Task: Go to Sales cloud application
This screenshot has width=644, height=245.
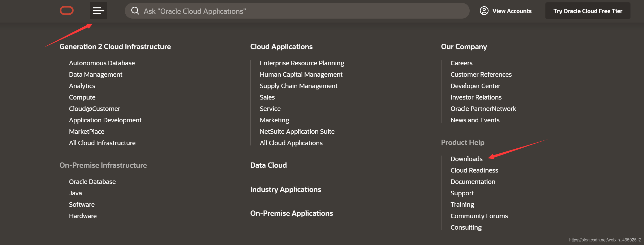Action: tap(267, 97)
